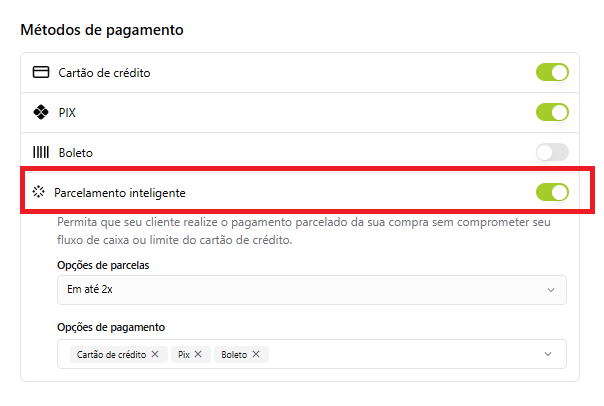Click the Métodos de pagamento heading

(x=102, y=30)
